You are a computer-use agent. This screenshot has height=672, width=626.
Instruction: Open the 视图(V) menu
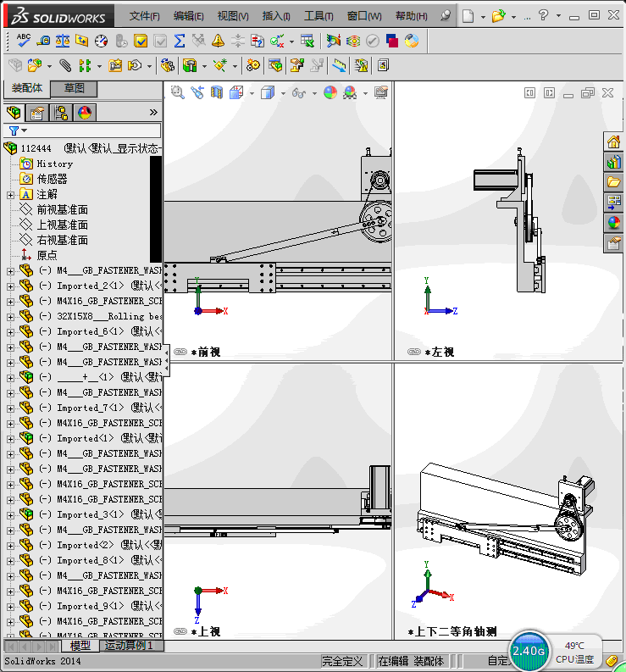pyautogui.click(x=233, y=16)
